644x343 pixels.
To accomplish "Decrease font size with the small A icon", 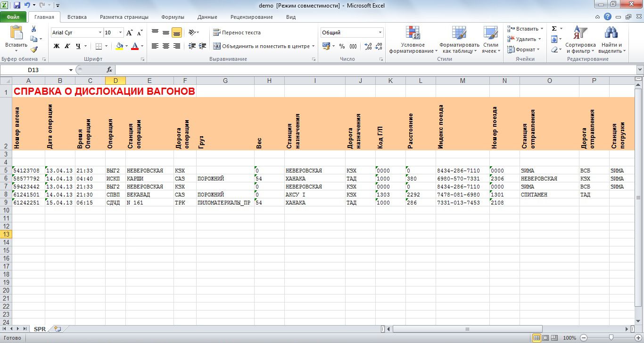I will pos(140,33).
